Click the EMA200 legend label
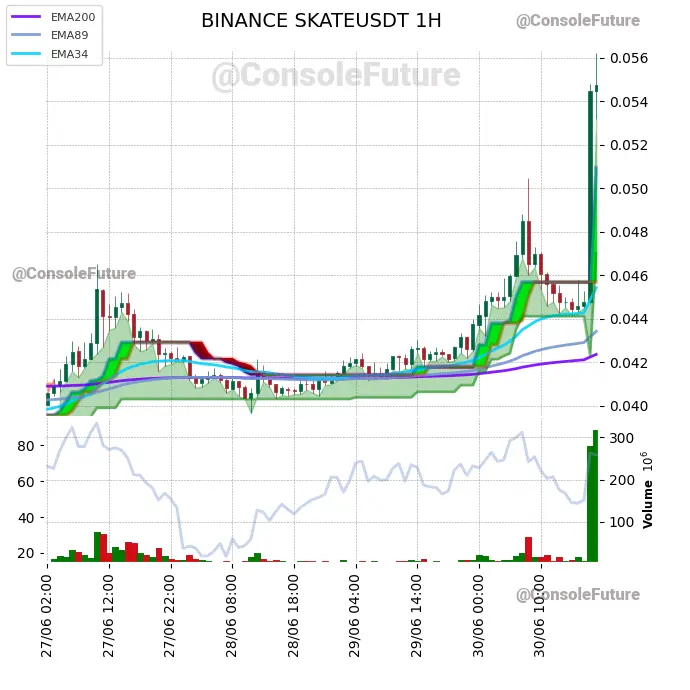 [x=73, y=17]
